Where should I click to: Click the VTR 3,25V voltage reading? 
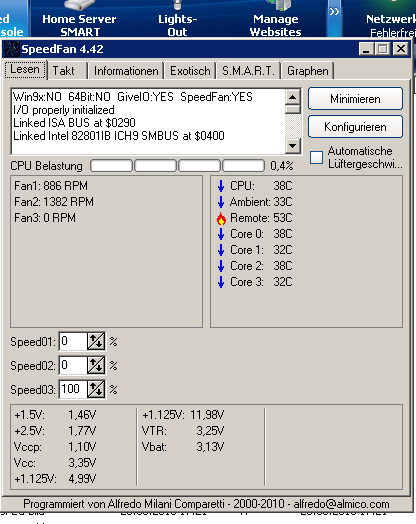183,431
